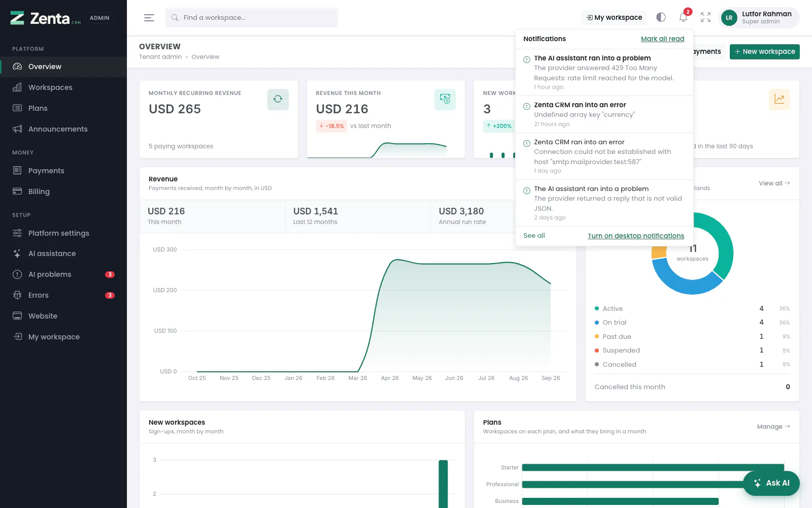Image resolution: width=812 pixels, height=508 pixels.
Task: Open Undefined array key currency notification
Action: point(604,114)
